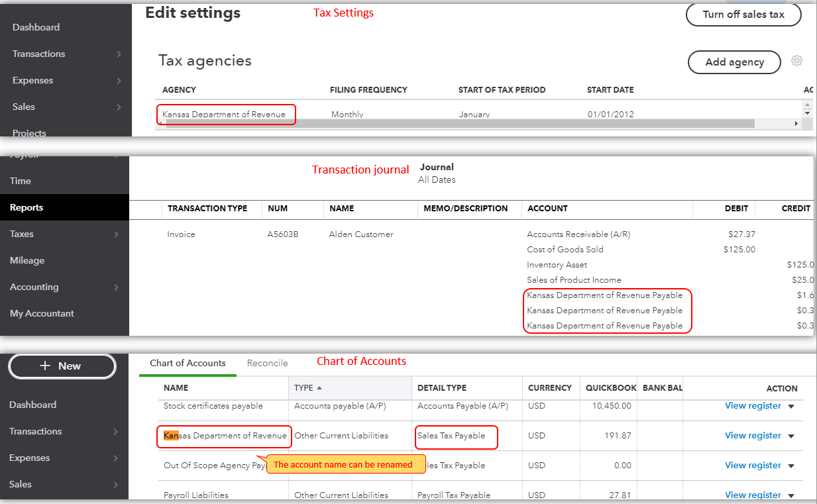Viewport: 817px width, 504px height.
Task: Click the scrollbar right arrow in agencies table
Action: 796,124
